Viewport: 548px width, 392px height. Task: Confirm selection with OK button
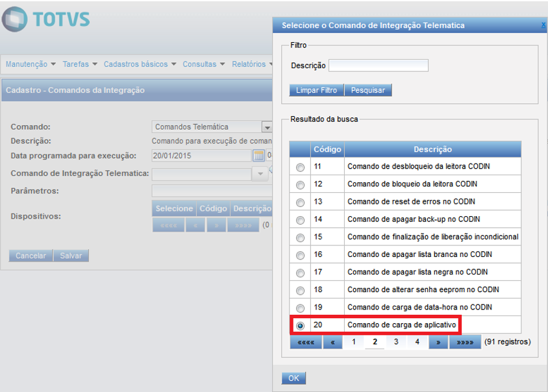[x=293, y=378]
